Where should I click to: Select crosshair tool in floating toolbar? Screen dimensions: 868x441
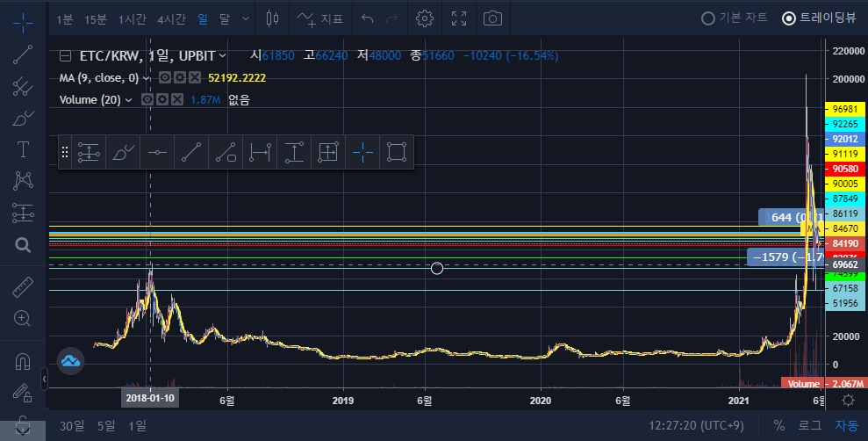point(362,152)
